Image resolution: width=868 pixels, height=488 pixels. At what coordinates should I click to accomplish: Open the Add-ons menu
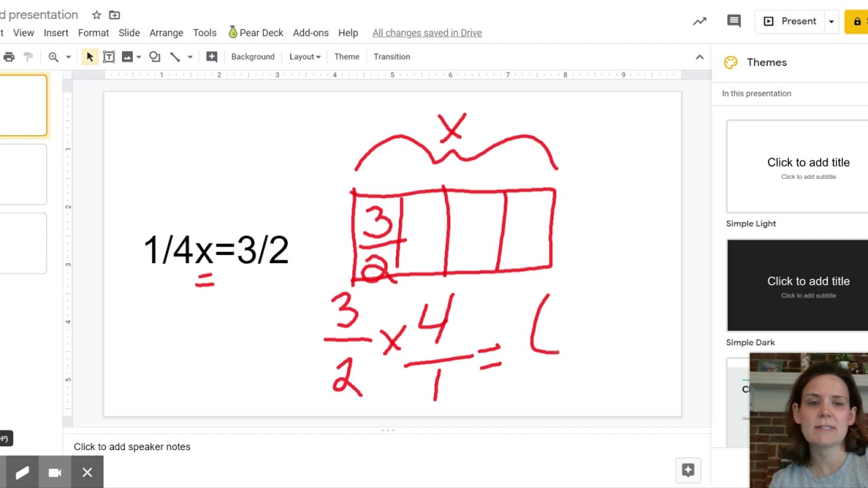pyautogui.click(x=311, y=33)
